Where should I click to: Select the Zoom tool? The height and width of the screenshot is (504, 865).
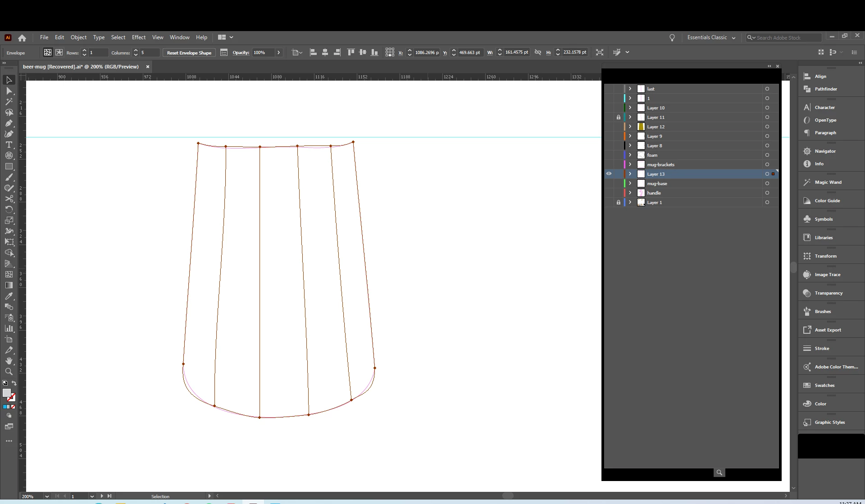pos(9,372)
